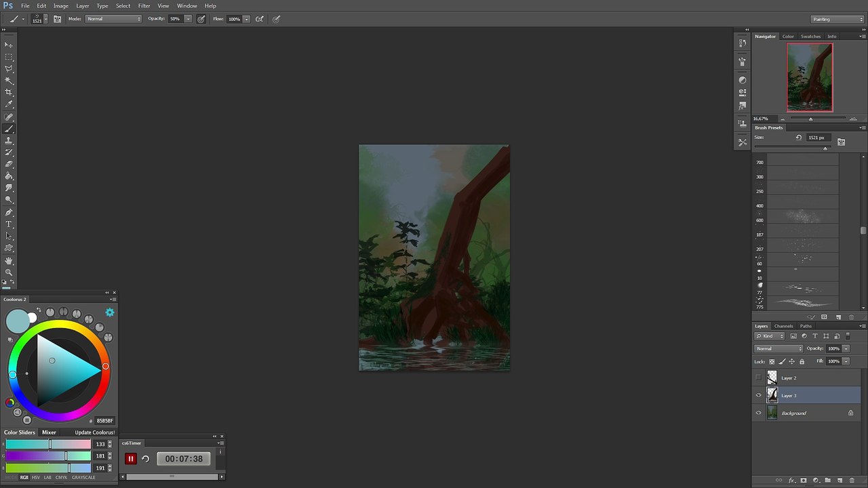This screenshot has width=868, height=488.
Task: Select the Clone Stamp tool
Action: (9, 140)
